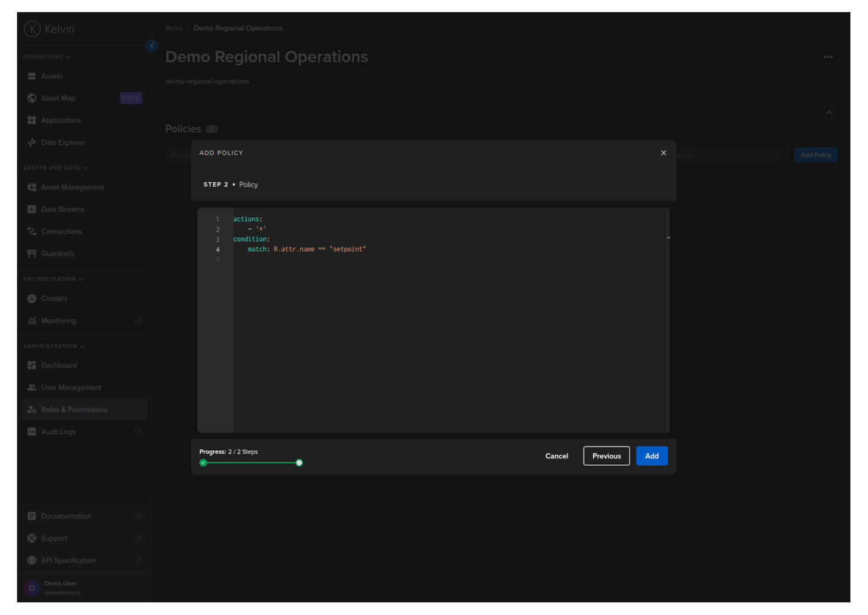Click the Support lifebuoy icon

click(32, 539)
